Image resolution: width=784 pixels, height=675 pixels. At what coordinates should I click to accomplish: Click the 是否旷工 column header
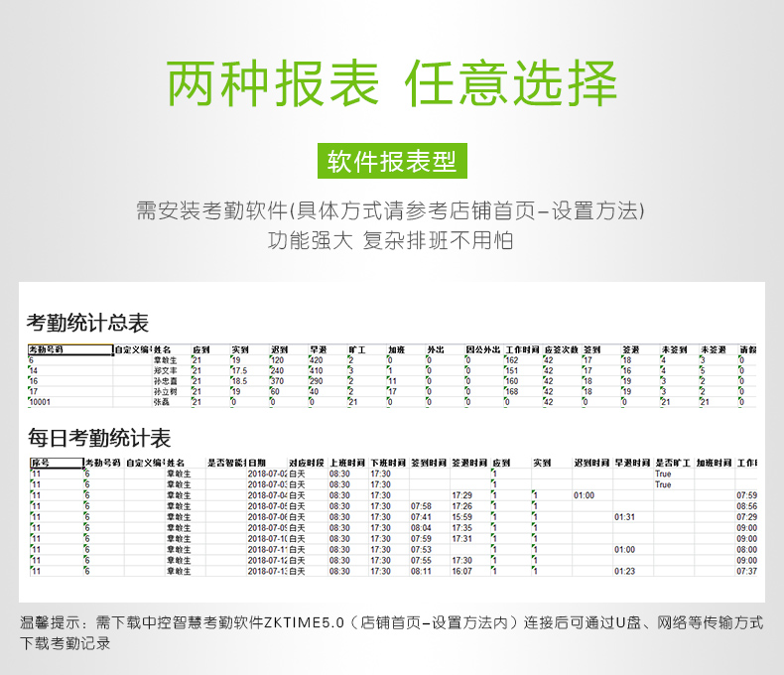(x=673, y=463)
